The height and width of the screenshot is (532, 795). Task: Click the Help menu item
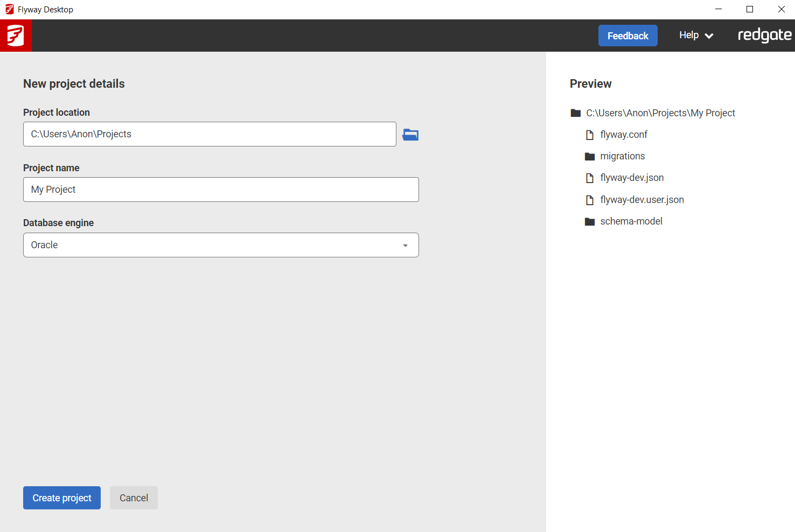689,35
